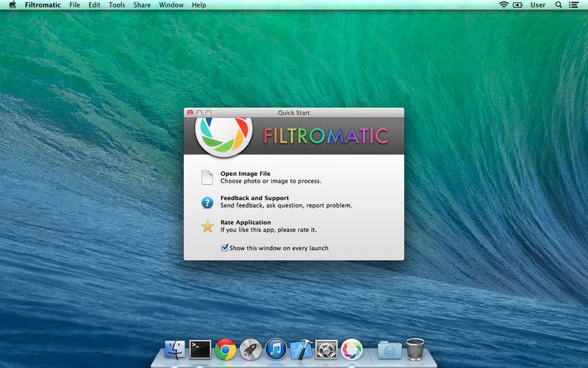588x368 pixels.
Task: Click Rate Application heading
Action: (x=245, y=222)
